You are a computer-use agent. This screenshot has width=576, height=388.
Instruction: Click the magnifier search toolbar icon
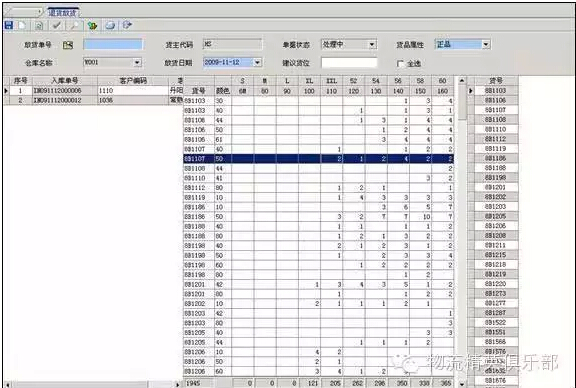74,25
